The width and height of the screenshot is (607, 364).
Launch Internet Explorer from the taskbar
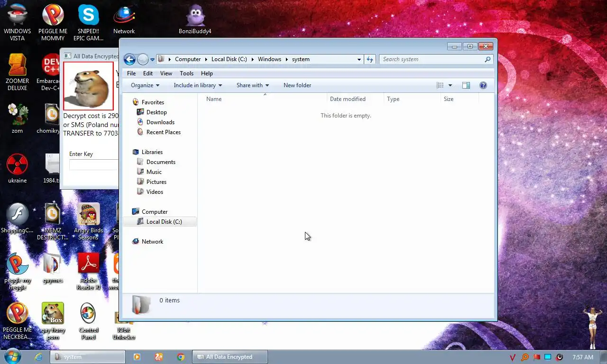[38, 357]
